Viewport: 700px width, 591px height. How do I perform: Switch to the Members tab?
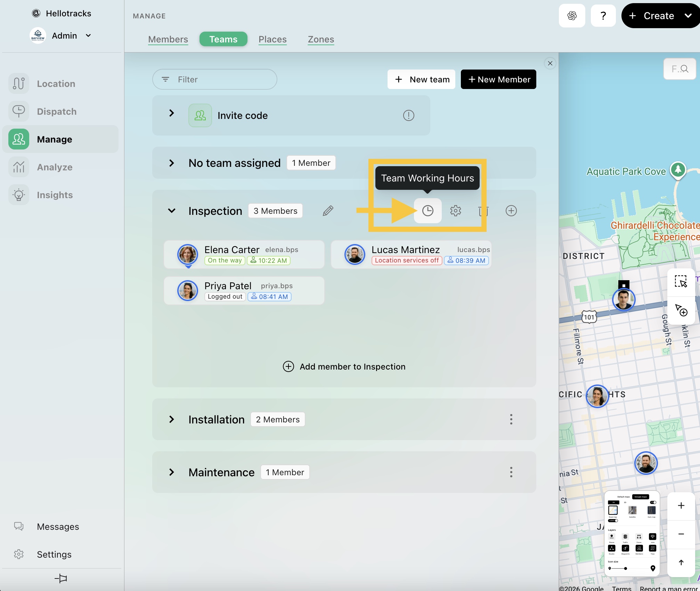coord(168,39)
